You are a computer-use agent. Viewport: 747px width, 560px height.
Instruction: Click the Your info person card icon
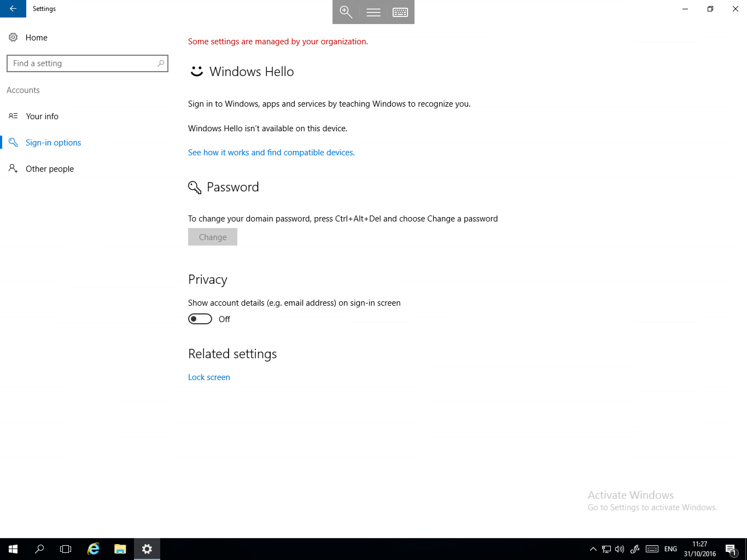[13, 116]
